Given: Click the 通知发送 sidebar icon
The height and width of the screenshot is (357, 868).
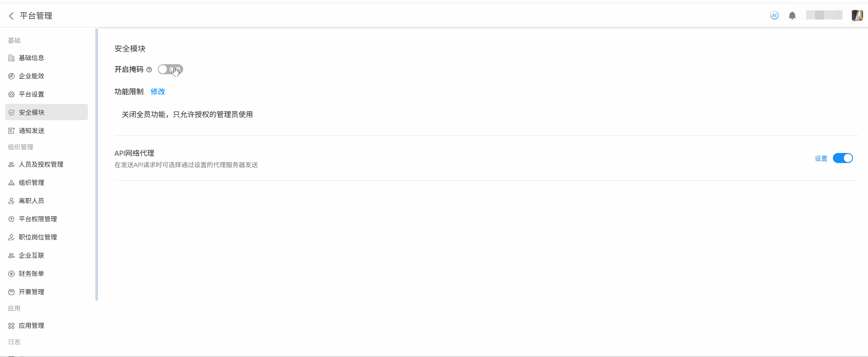Looking at the screenshot, I should 11,131.
